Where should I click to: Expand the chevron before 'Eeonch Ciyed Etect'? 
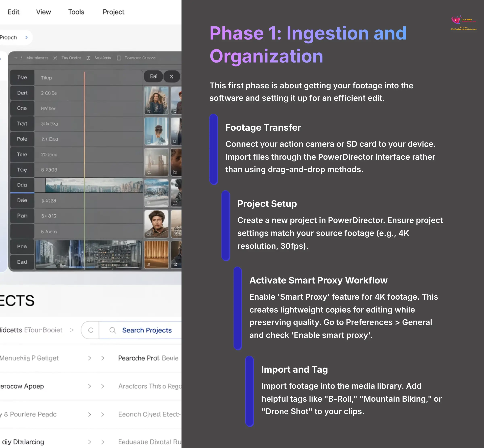(x=103, y=414)
